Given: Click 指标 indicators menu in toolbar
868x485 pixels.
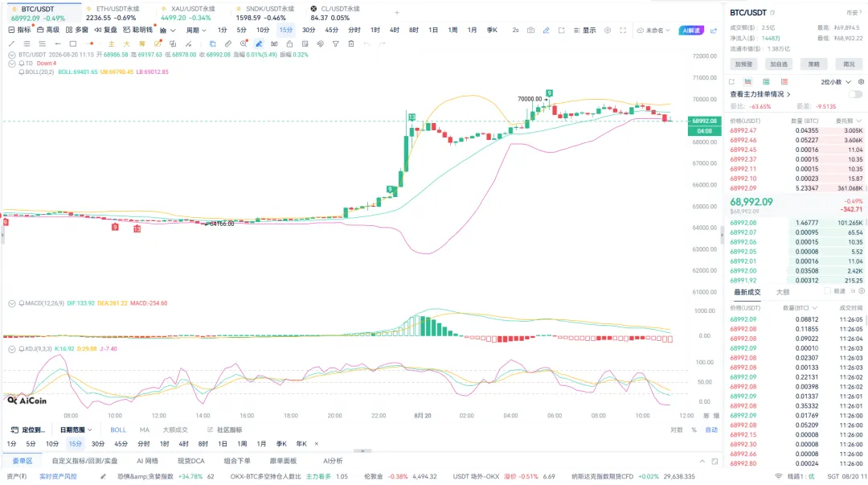Looking at the screenshot, I should (x=20, y=31).
